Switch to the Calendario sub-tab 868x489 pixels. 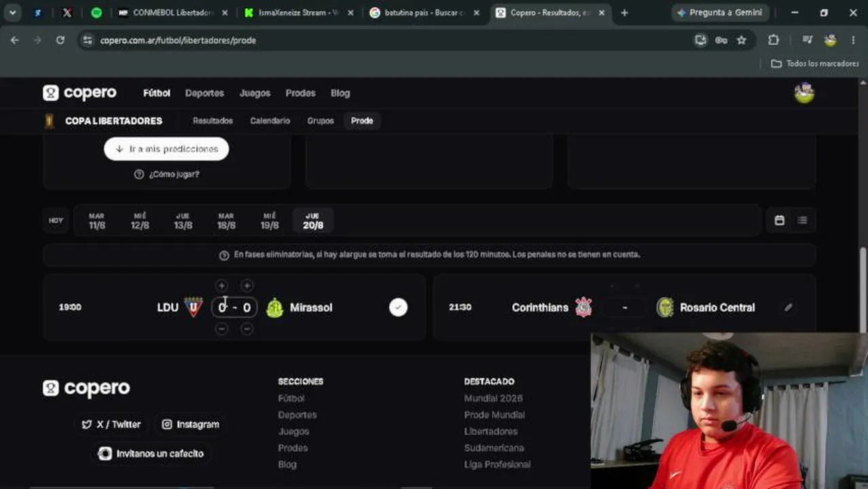pyautogui.click(x=270, y=121)
